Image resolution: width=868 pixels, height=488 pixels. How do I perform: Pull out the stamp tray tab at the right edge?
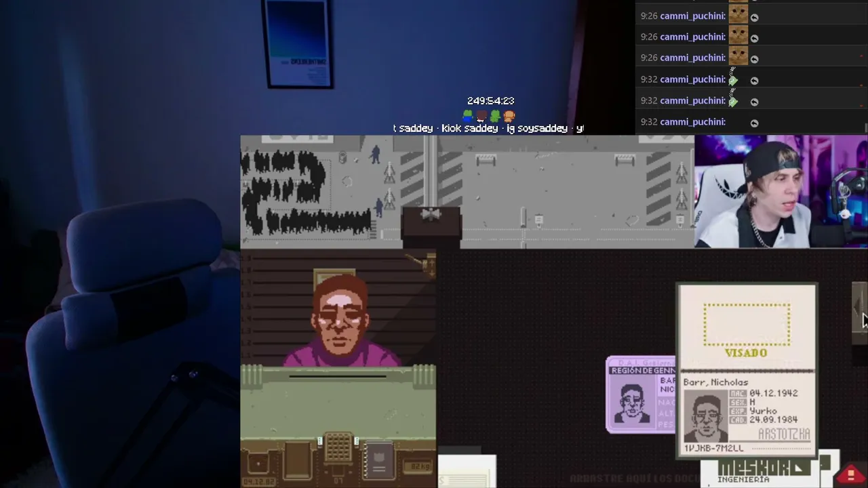click(x=859, y=313)
